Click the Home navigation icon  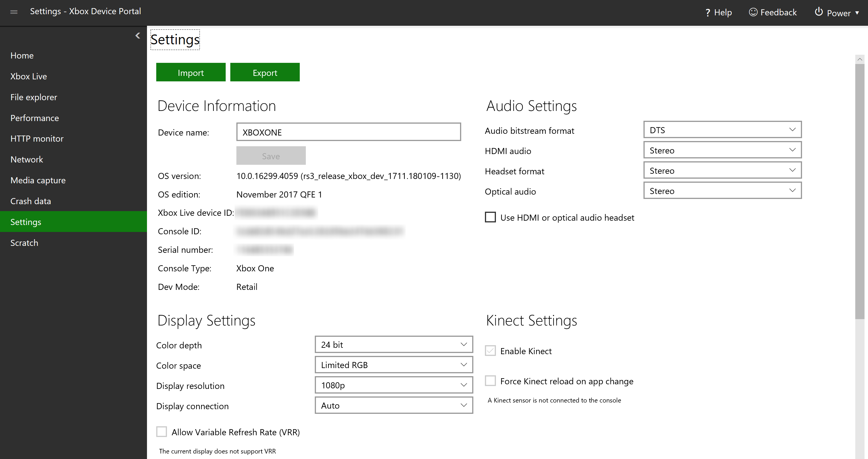pyautogui.click(x=21, y=55)
